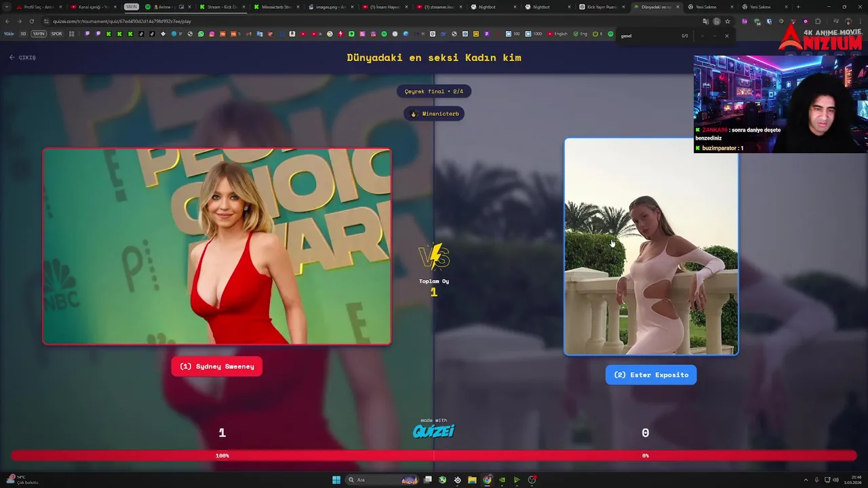Image resolution: width=868 pixels, height=488 pixels.
Task: Show hidden system tray icons chevron
Action: (x=806, y=480)
